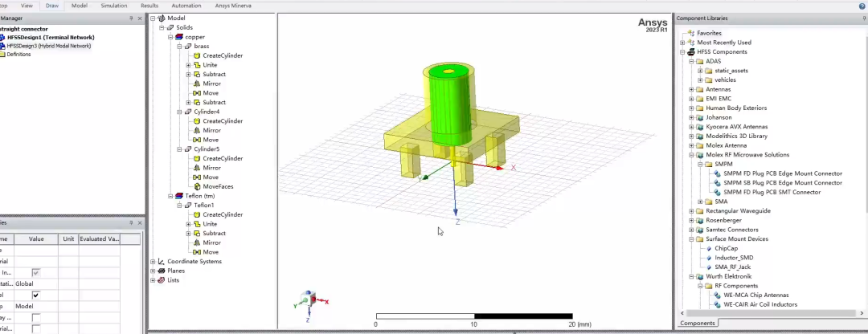Image resolution: width=868 pixels, height=334 pixels.
Task: Select the ChipCap component
Action: coord(726,248)
